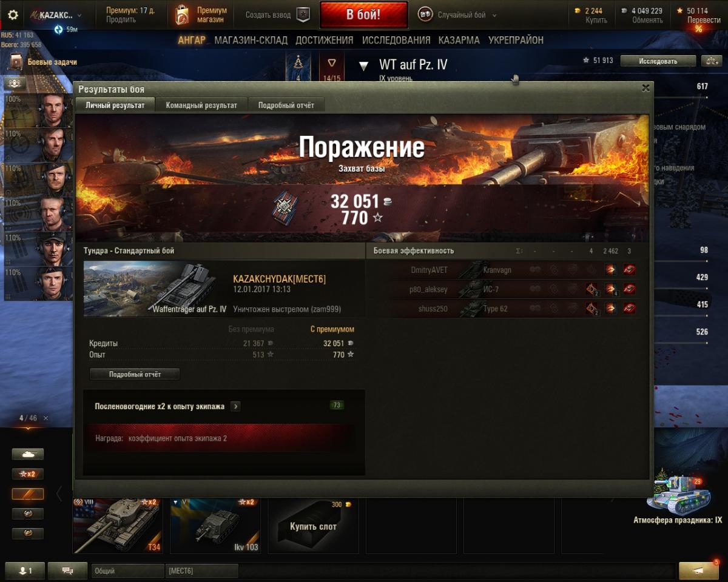Open the Боевые задачи missions icon

coord(16,62)
